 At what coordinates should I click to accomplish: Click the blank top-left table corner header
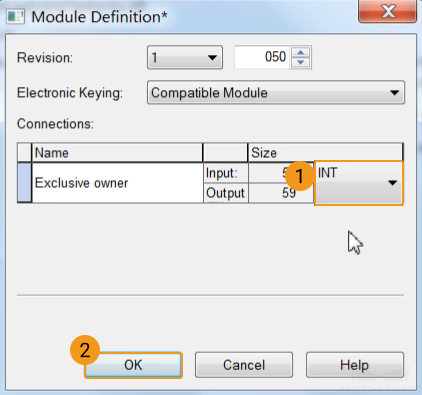click(x=24, y=153)
